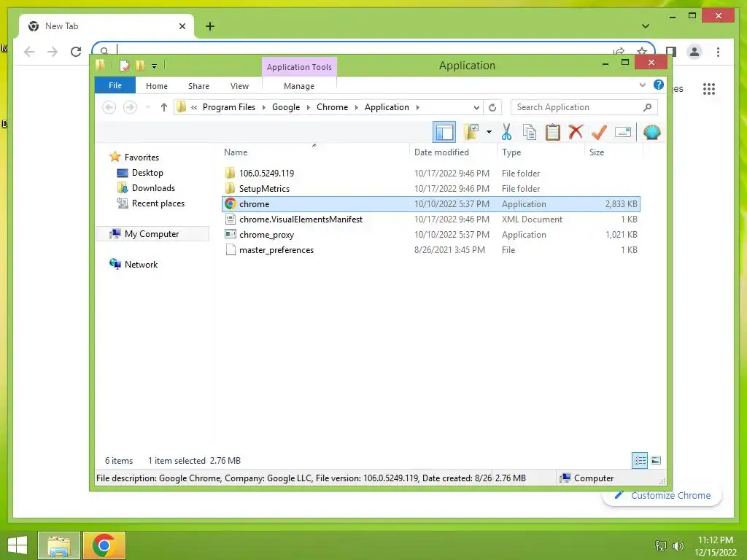The width and height of the screenshot is (747, 560).
Task: Click Chrome's reload page button
Action: click(75, 52)
